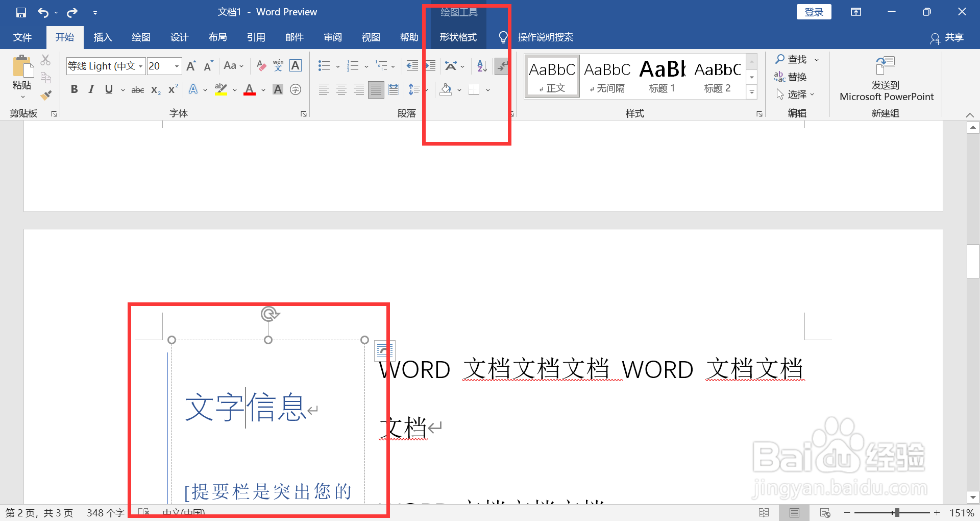This screenshot has width=980, height=521.
Task: Toggle Print Layout view in status bar
Action: [794, 513]
